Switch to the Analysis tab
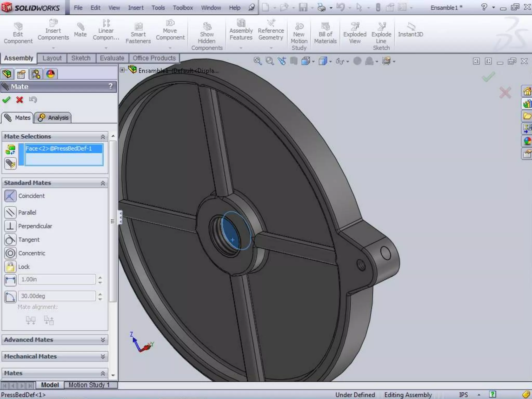Image resolution: width=532 pixels, height=399 pixels. (x=53, y=118)
